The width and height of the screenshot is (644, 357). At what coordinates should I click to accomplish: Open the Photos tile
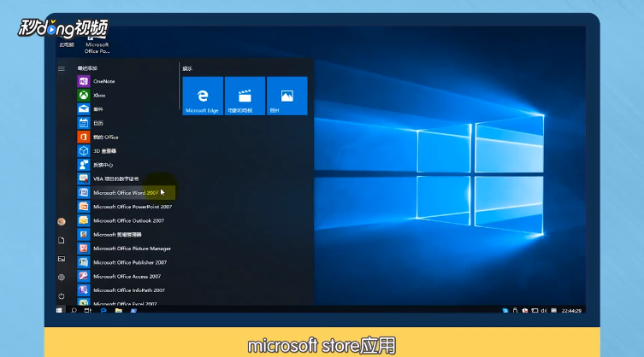pos(287,96)
